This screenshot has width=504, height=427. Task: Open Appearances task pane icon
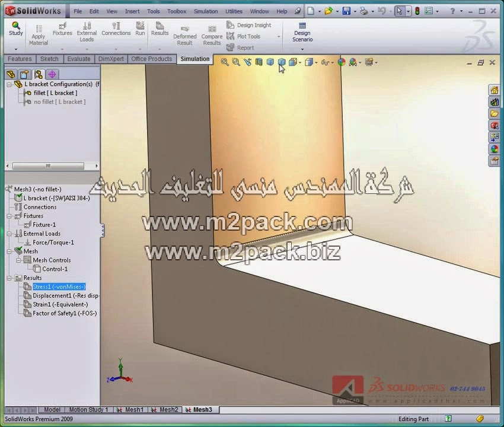point(495,149)
